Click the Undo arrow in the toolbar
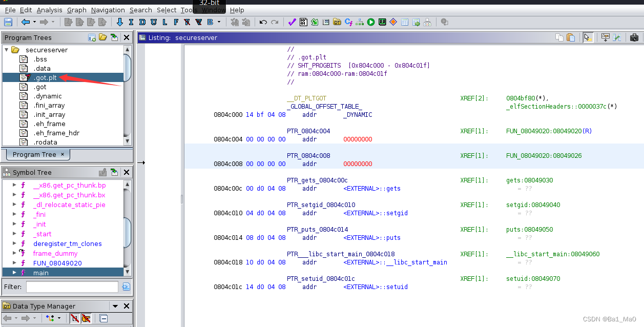 coord(263,22)
